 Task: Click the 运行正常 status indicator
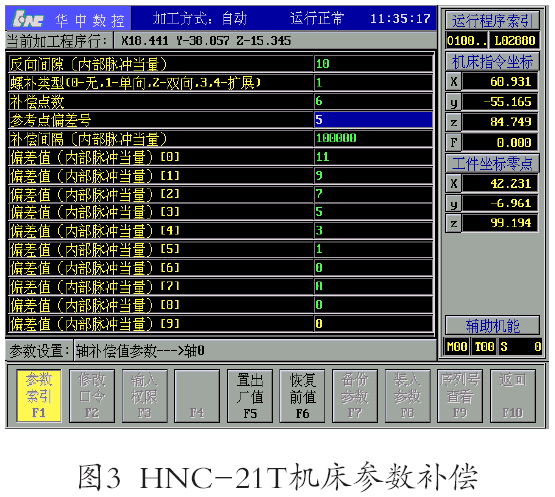(317, 18)
